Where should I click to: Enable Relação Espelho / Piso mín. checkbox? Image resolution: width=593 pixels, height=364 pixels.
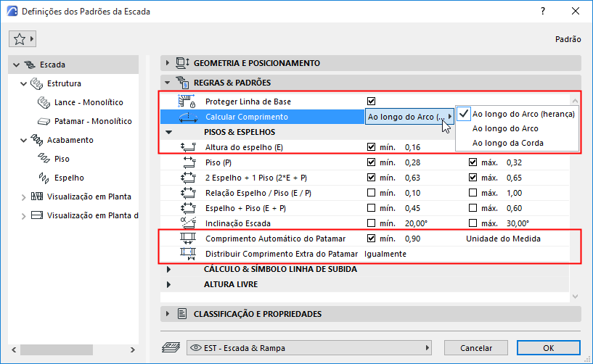point(371,193)
